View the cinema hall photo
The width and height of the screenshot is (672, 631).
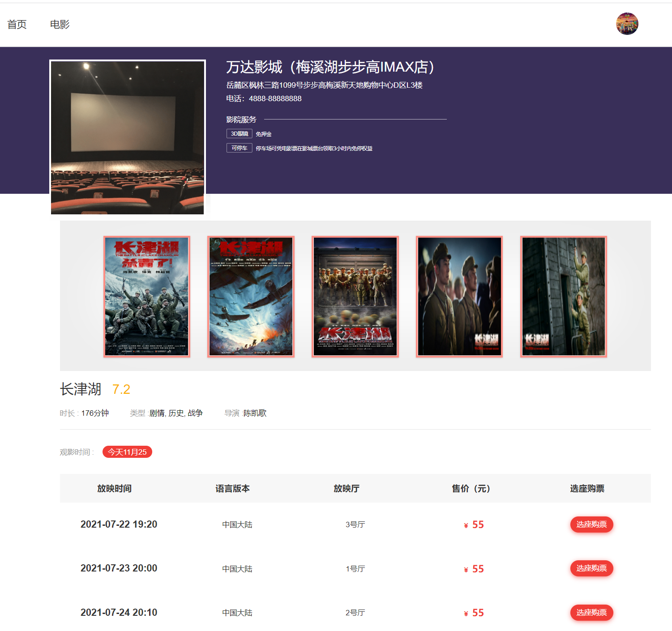click(x=128, y=137)
